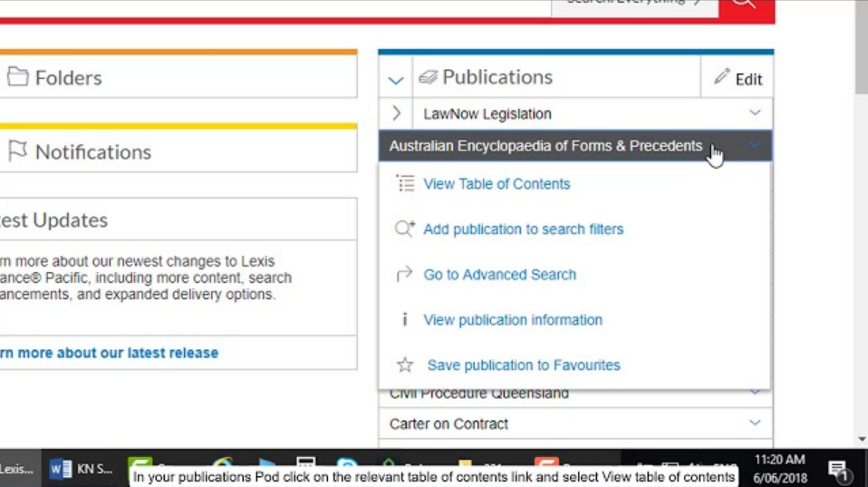Click the Publications heading text
Screen dimensions: 868x487
click(497, 77)
